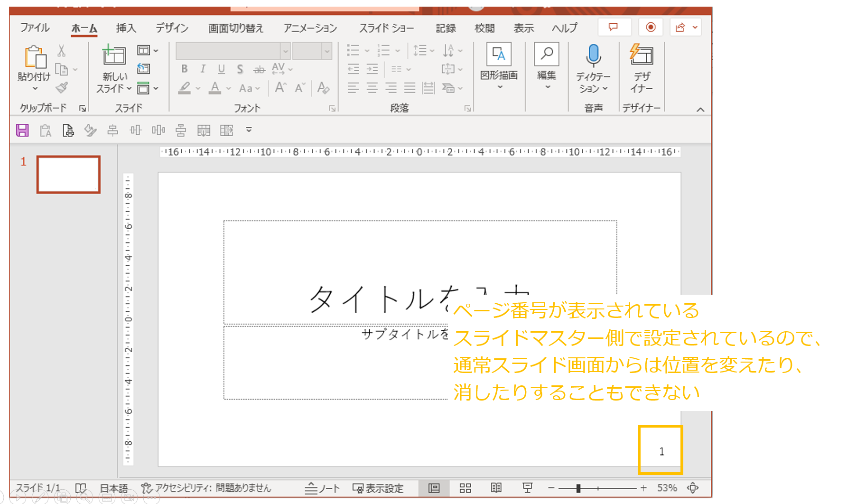
Task: Click the Cut scissors icon
Action: click(x=61, y=50)
